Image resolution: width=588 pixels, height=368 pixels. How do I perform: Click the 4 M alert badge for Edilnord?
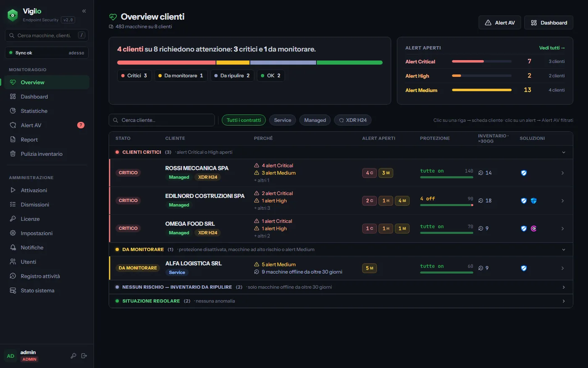point(402,201)
